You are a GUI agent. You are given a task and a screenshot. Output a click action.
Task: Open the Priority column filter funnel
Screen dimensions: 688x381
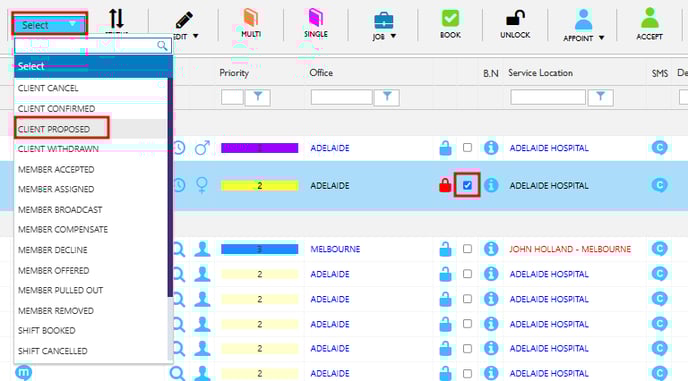tap(258, 97)
